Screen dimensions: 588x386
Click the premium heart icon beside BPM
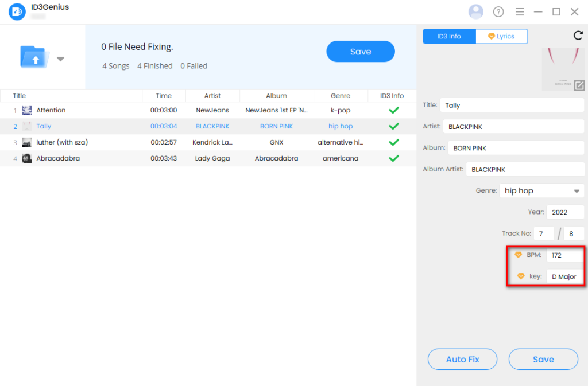pos(519,255)
